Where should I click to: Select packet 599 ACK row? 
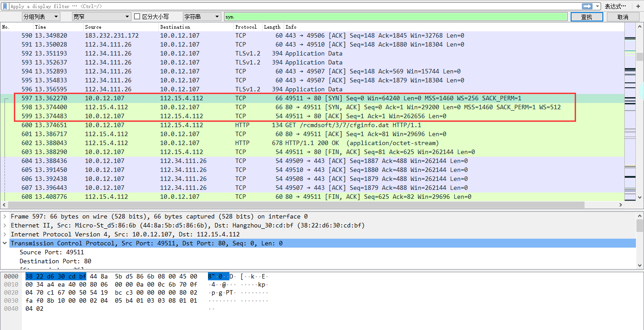coord(312,116)
